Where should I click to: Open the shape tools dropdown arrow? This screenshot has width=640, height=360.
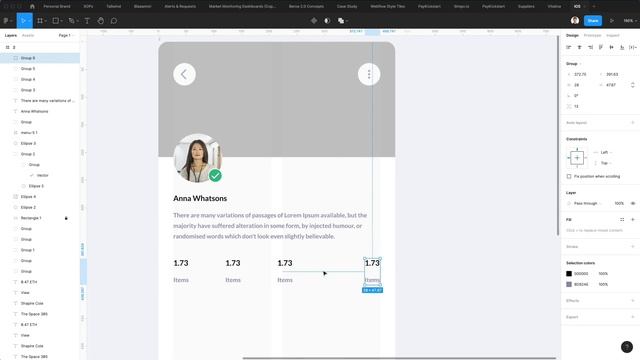click(62, 20)
